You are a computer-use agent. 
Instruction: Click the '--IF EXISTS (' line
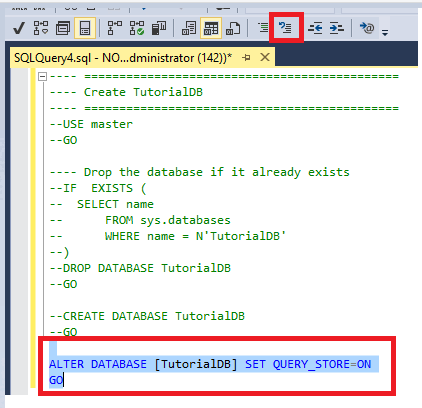coord(98,188)
